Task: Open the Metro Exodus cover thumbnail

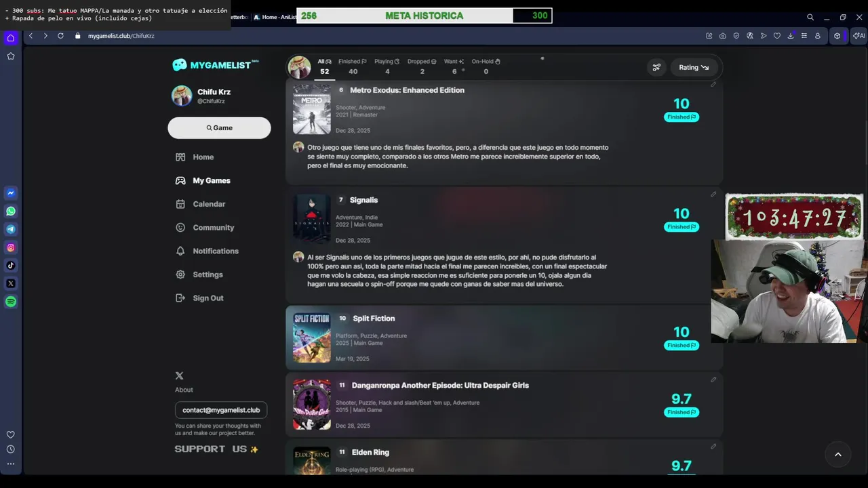Action: 312,109
